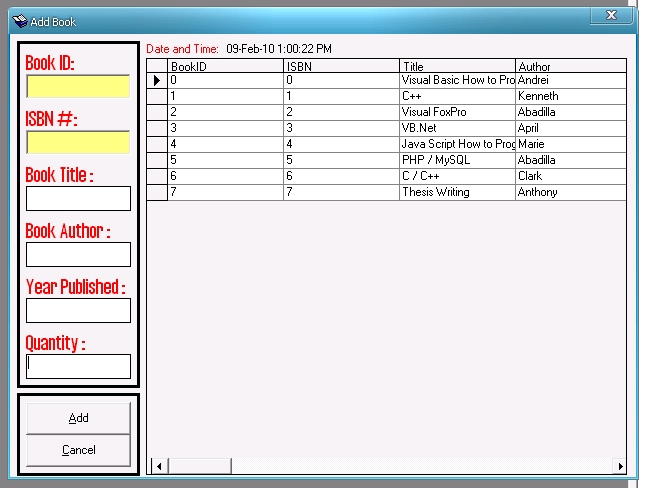Select row header of VB.Net row
Viewport: 649px width, 488px height.
157,128
